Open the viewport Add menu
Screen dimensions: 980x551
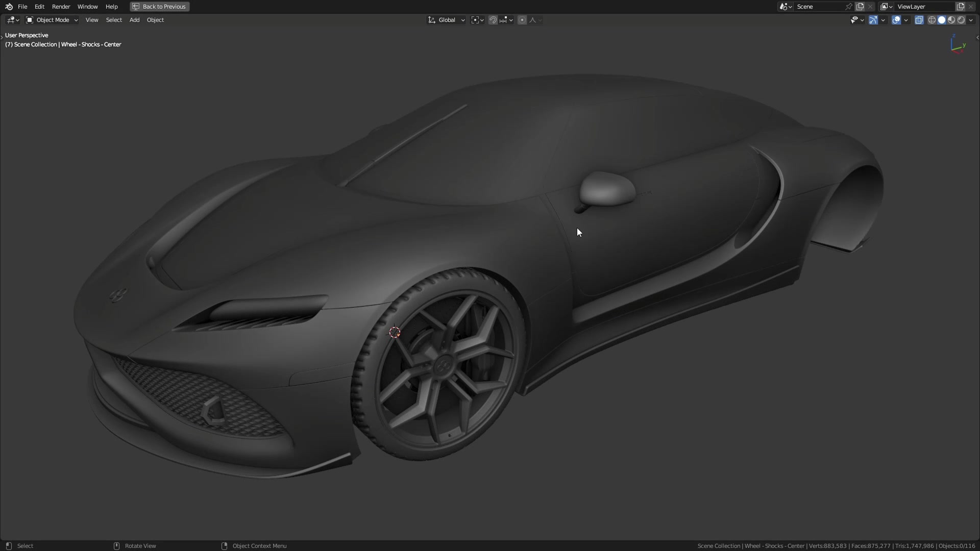[134, 20]
